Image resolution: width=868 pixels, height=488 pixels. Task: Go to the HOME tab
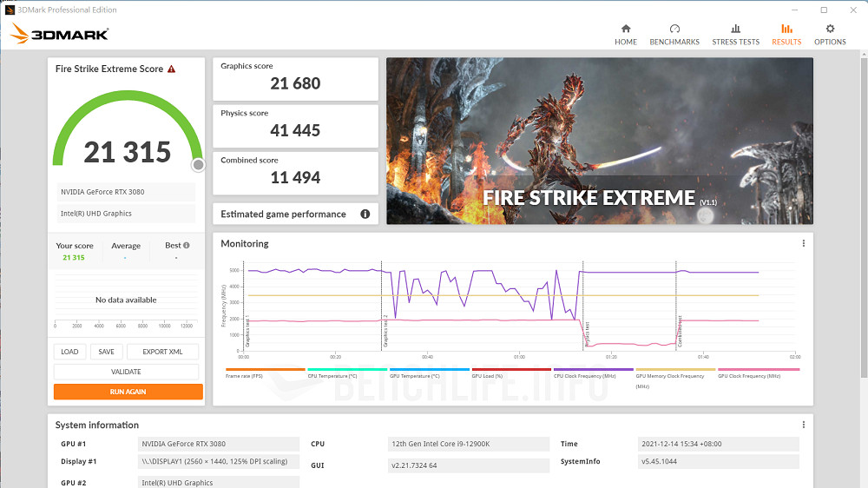tap(626, 35)
